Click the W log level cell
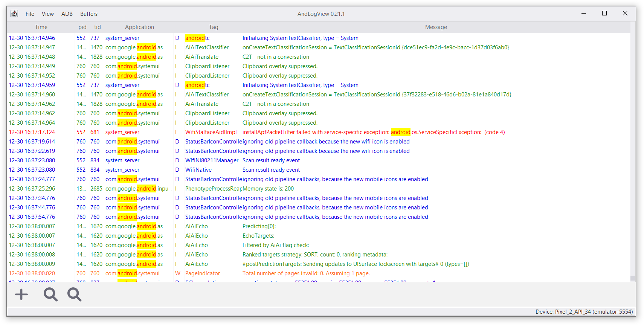 tap(177, 273)
